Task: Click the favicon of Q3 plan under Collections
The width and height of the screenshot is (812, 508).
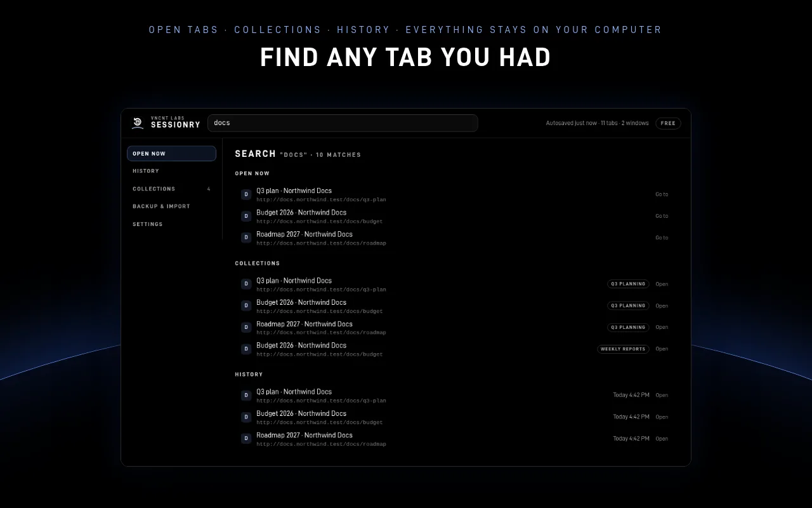Action: pos(246,284)
